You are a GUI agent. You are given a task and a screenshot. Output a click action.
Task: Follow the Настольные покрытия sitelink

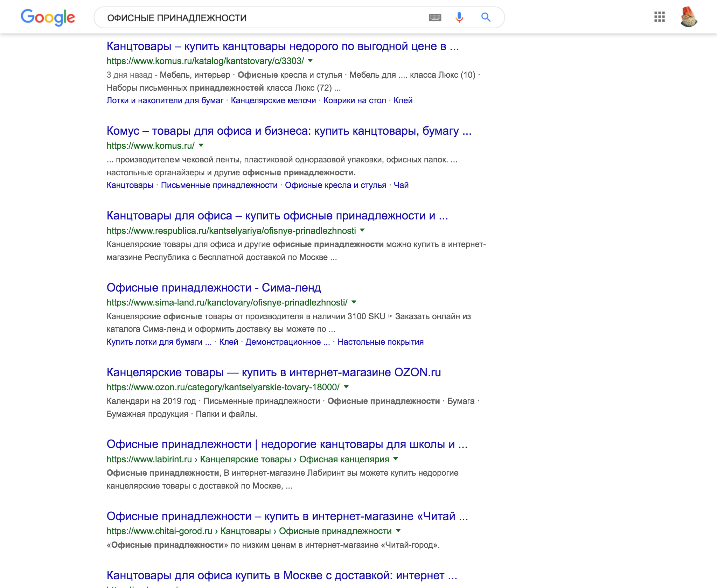pyautogui.click(x=381, y=342)
